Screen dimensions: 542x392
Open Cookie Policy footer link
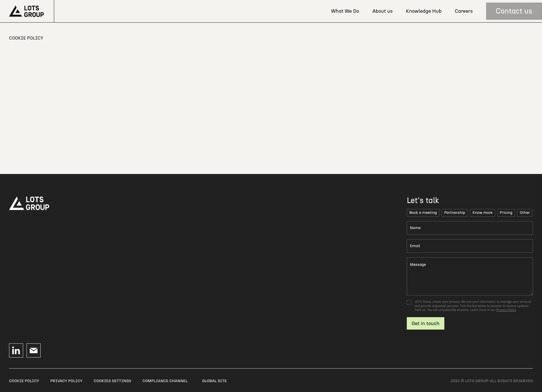click(24, 381)
